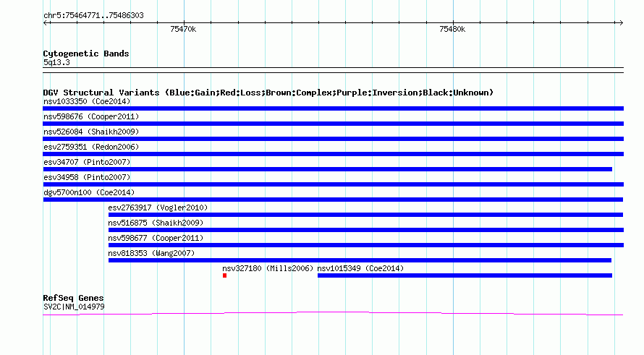Click the esv2759351 (Redon2006) label

coord(91,147)
